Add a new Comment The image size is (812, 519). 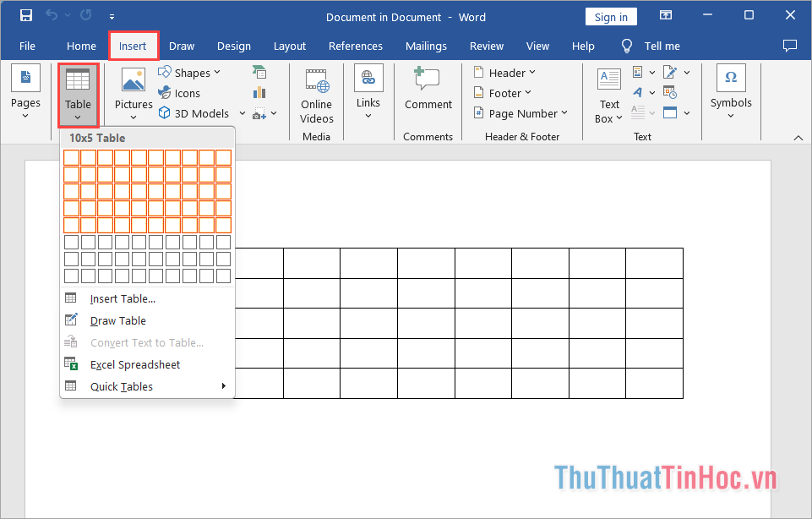[x=428, y=89]
